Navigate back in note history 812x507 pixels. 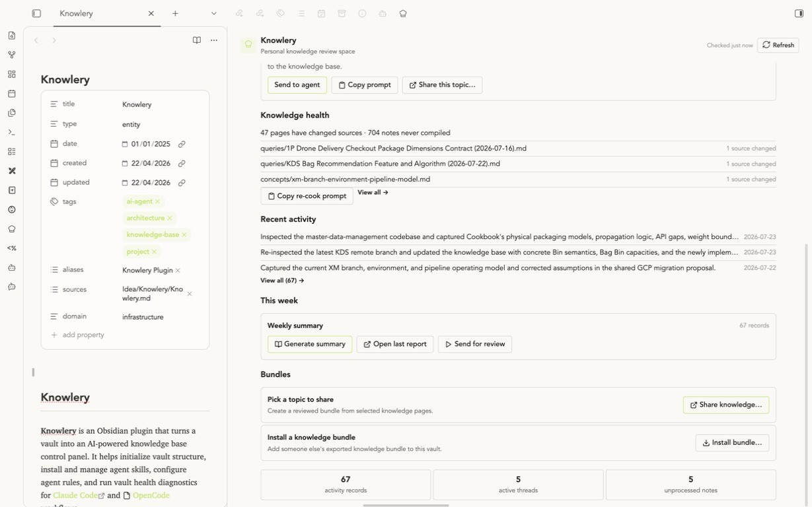tap(36, 40)
